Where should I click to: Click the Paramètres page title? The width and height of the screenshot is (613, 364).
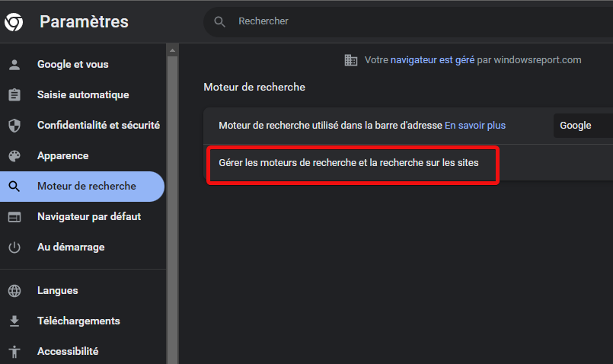click(x=84, y=22)
